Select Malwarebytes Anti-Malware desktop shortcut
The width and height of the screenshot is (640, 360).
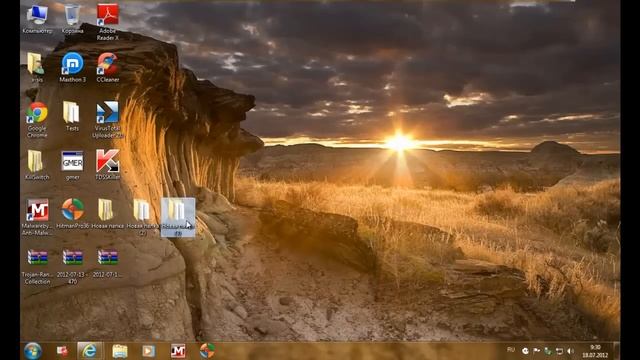[37, 217]
